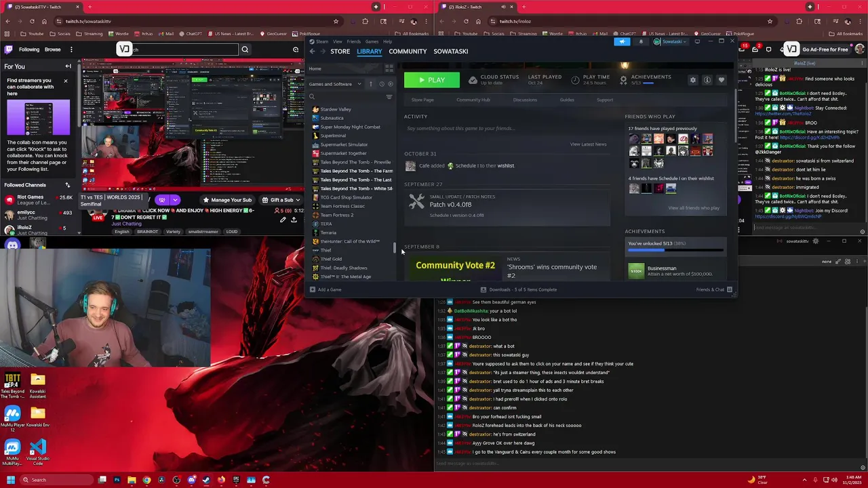Click the game info icon in Steam
Viewport: 868px width, 488px height.
707,80
